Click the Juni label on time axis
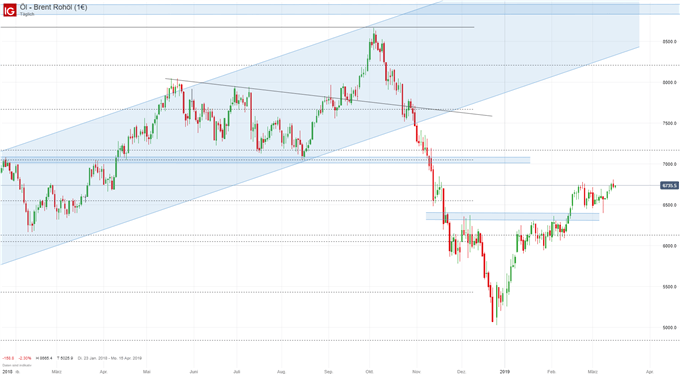 pos(193,372)
